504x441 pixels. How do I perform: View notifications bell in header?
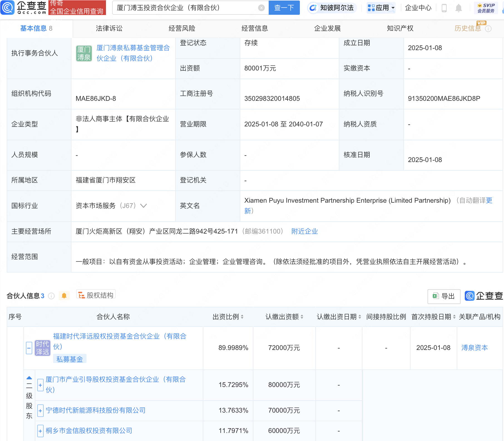coord(459,8)
